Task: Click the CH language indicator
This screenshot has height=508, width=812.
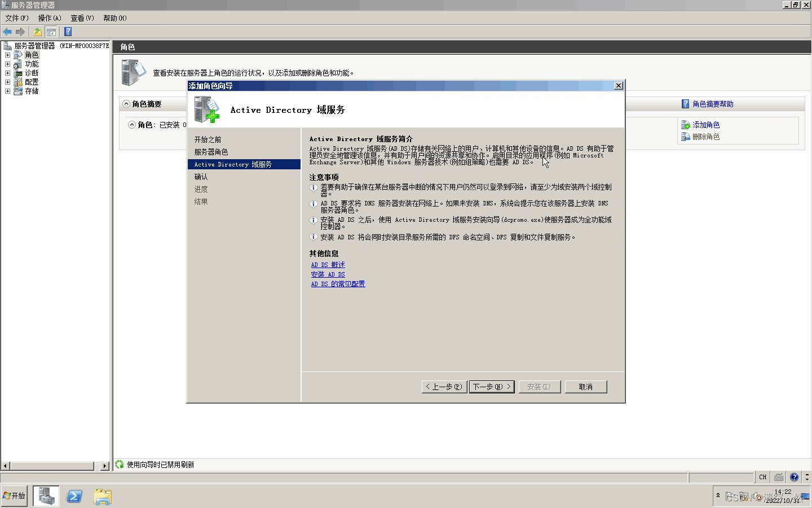Action: click(763, 477)
